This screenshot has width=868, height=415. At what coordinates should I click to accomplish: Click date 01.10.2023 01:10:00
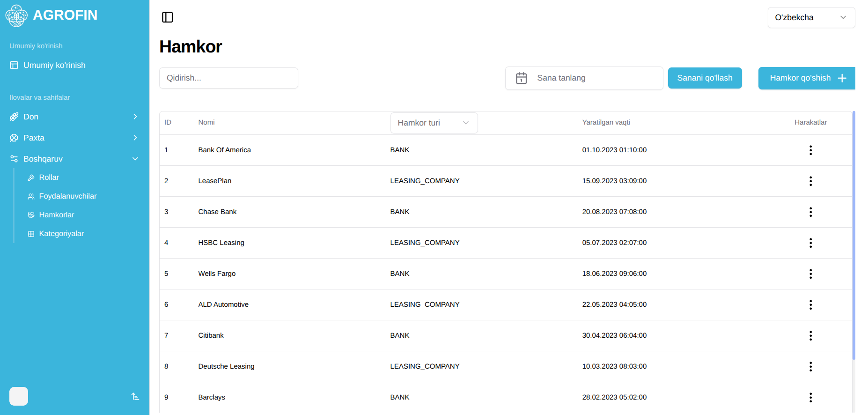pos(614,150)
